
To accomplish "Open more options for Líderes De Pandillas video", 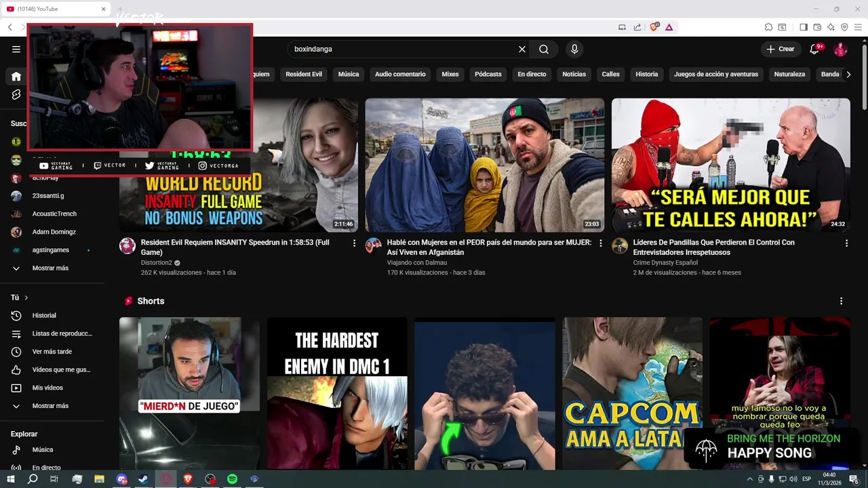I will [x=846, y=243].
